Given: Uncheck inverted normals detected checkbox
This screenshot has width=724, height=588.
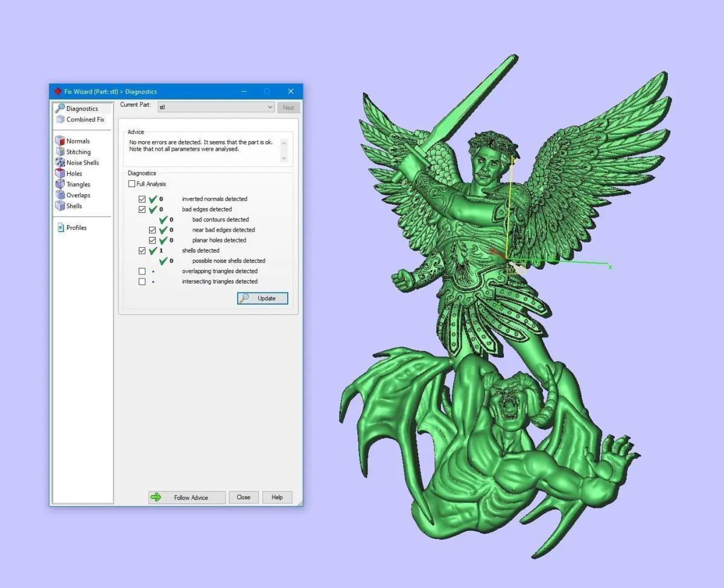Looking at the screenshot, I should click(142, 199).
